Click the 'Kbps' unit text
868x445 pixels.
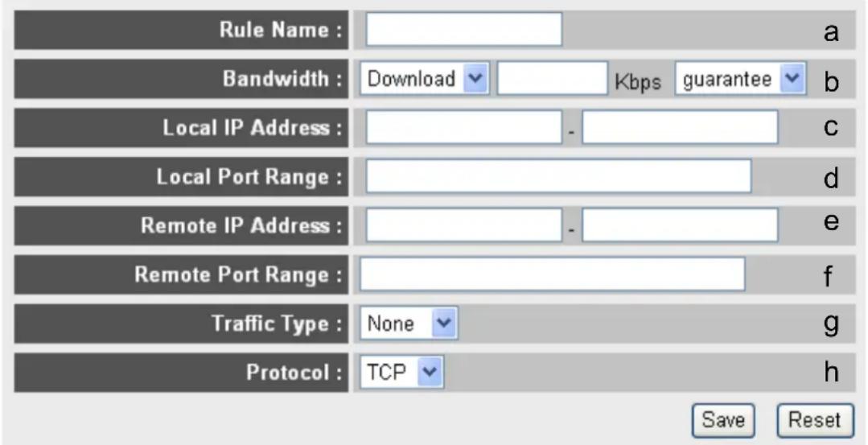[638, 82]
